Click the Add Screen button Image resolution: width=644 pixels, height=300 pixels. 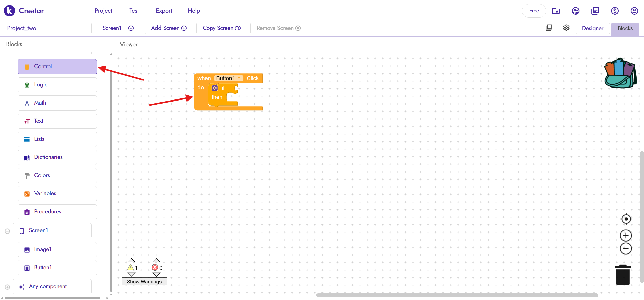[169, 28]
